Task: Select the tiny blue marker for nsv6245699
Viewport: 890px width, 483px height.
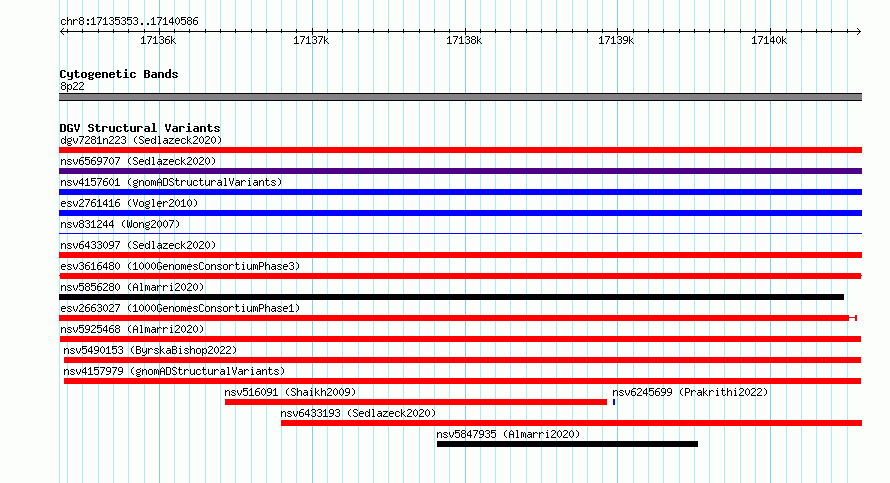Action: (x=614, y=402)
